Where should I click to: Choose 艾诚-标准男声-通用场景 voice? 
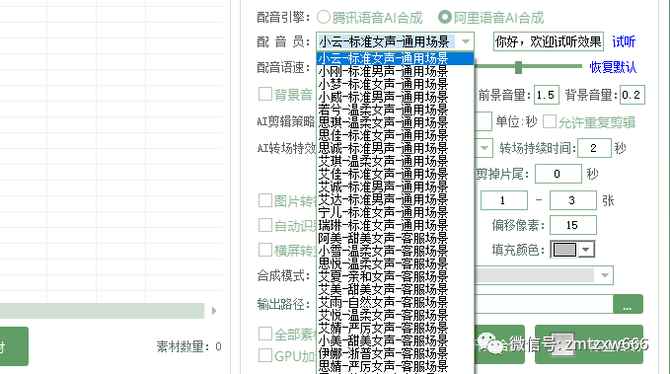tap(395, 186)
